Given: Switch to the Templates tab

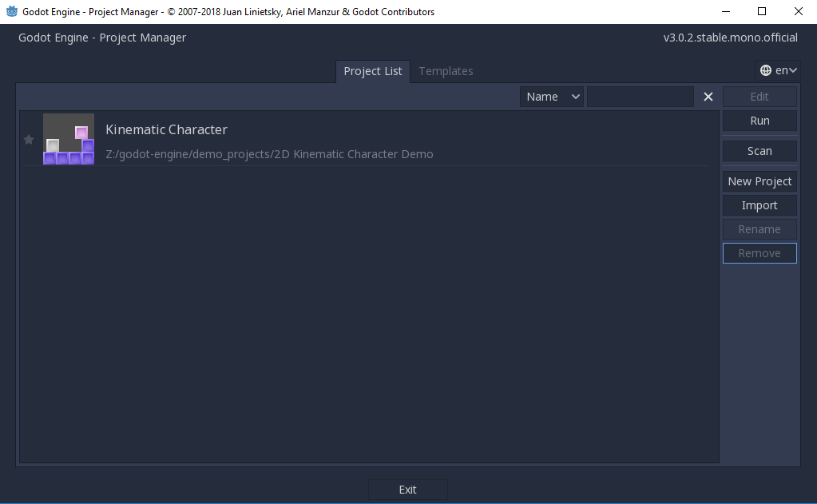Looking at the screenshot, I should point(446,71).
